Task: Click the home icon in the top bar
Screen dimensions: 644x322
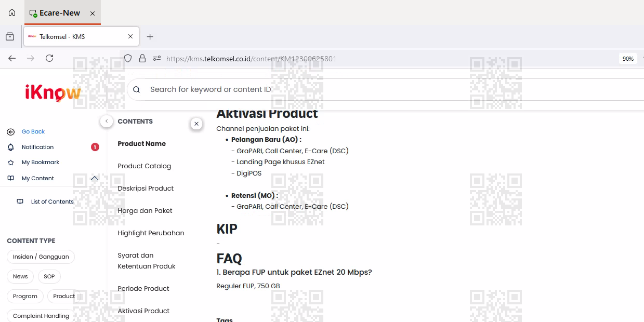Action: [x=12, y=12]
